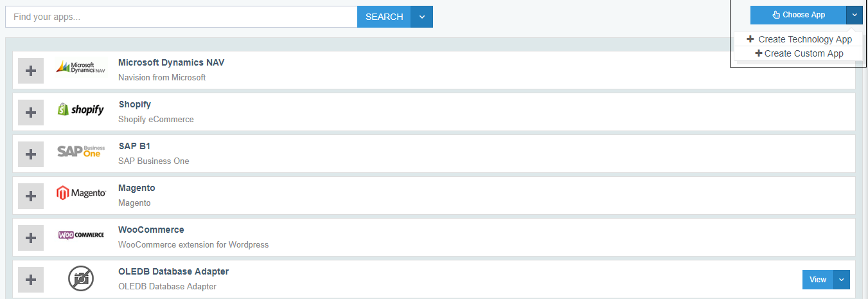Screen dimensions: 868x299
Task: Click the Microsoft Dynamics NAV logo
Action: coord(80,67)
